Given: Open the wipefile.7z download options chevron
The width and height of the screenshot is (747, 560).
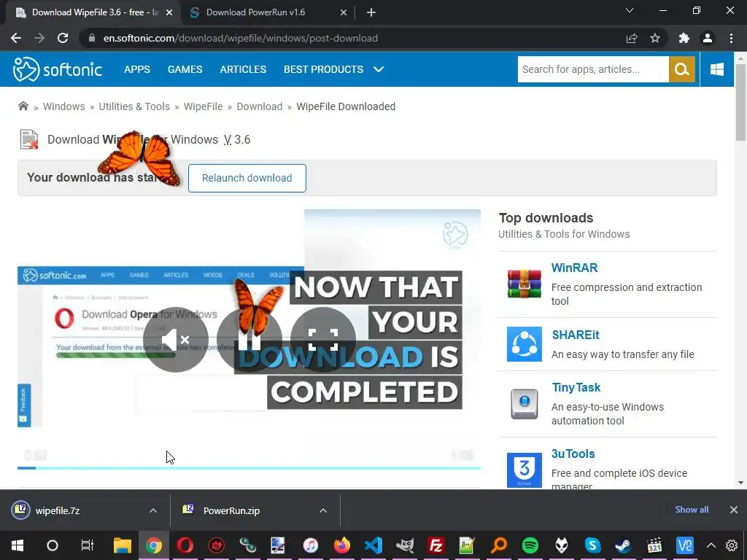Looking at the screenshot, I should point(153,510).
